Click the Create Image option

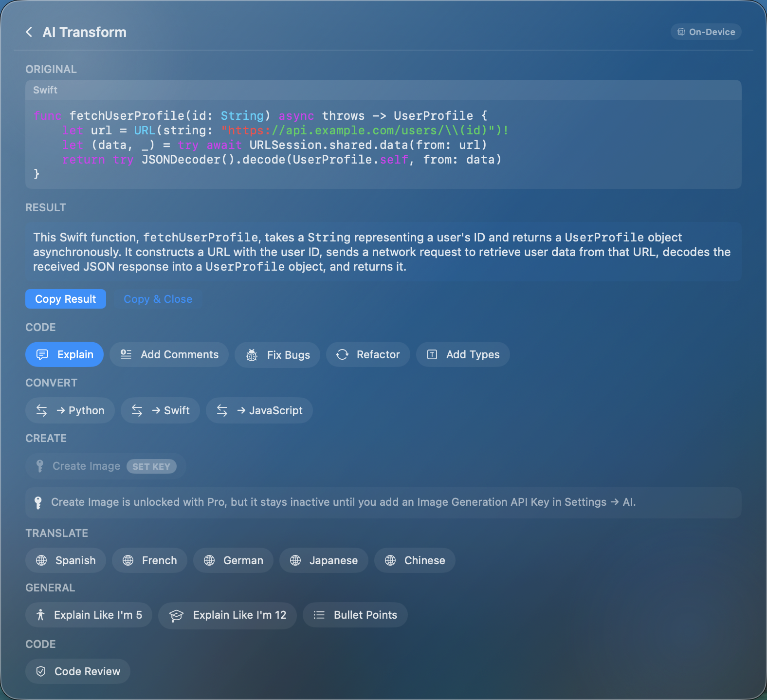106,466
